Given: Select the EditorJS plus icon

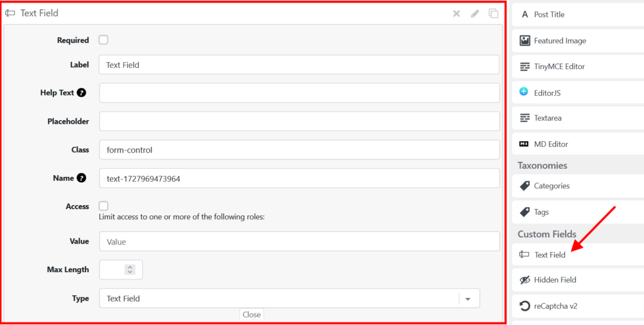Looking at the screenshot, I should (524, 92).
